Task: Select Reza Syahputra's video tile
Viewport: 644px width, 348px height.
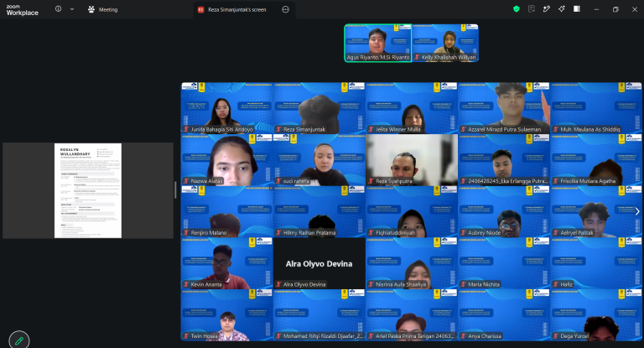Action: (x=412, y=160)
